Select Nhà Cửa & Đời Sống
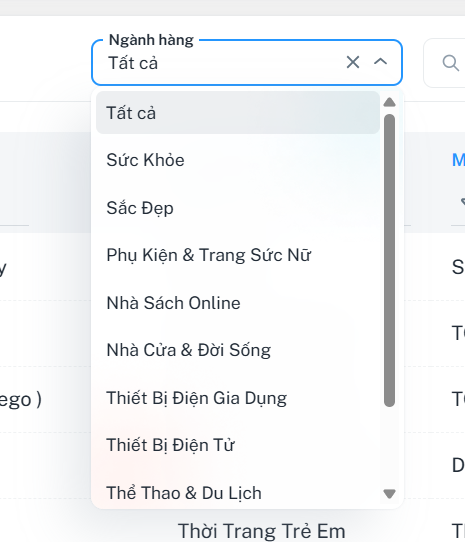Image resolution: width=465 pixels, height=542 pixels. coord(238,350)
